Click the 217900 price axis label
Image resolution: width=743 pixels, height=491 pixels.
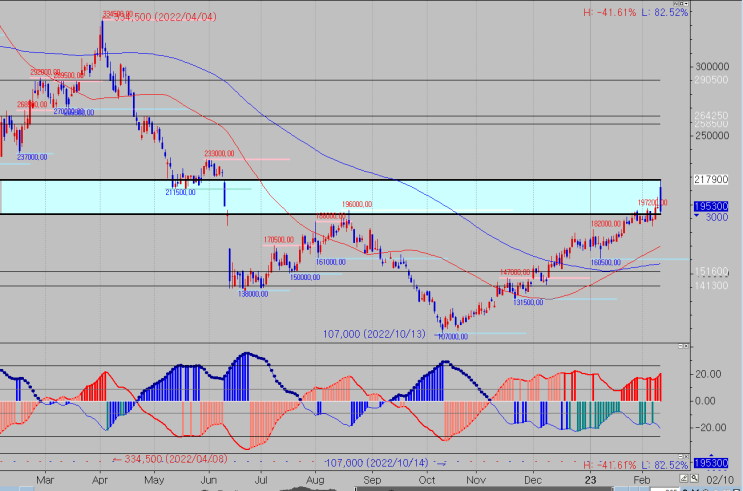tap(711, 179)
